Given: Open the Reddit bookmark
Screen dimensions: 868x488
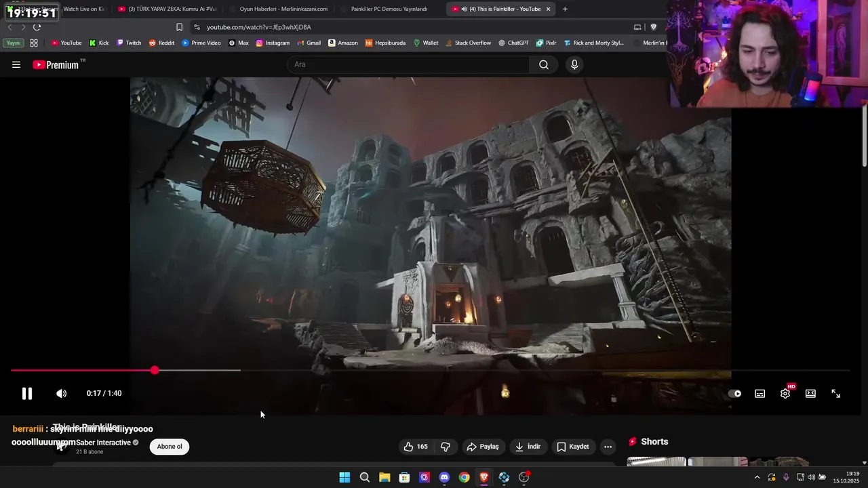Looking at the screenshot, I should coord(161,43).
